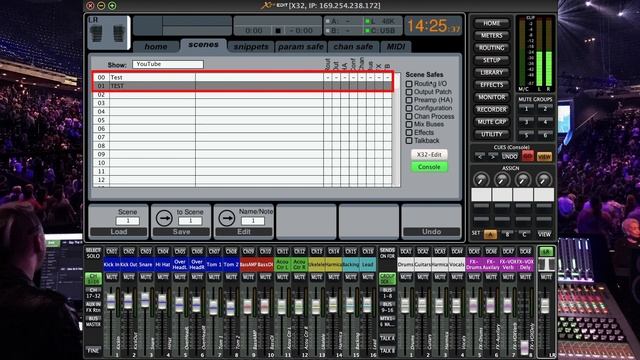Select the X32-Edit scene target button

point(429,155)
